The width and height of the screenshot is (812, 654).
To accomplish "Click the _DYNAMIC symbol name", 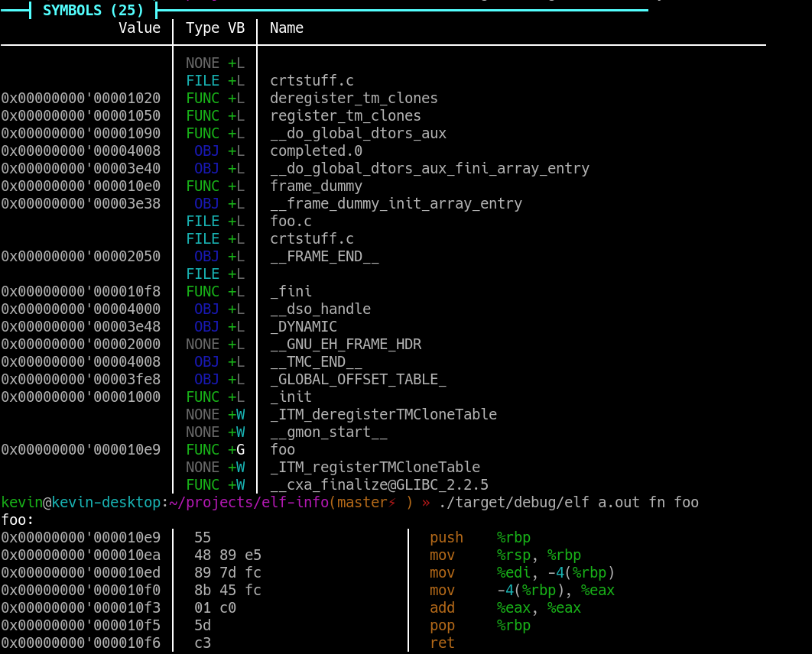I will coord(304,327).
